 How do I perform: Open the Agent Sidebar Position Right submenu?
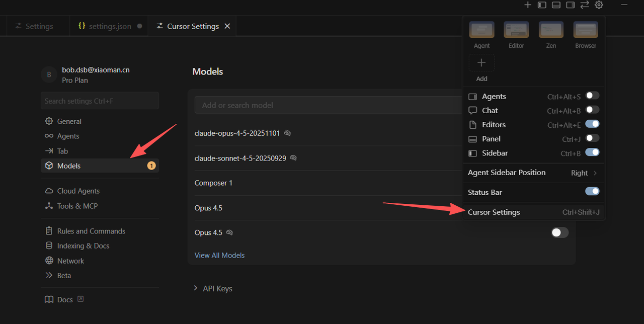533,173
